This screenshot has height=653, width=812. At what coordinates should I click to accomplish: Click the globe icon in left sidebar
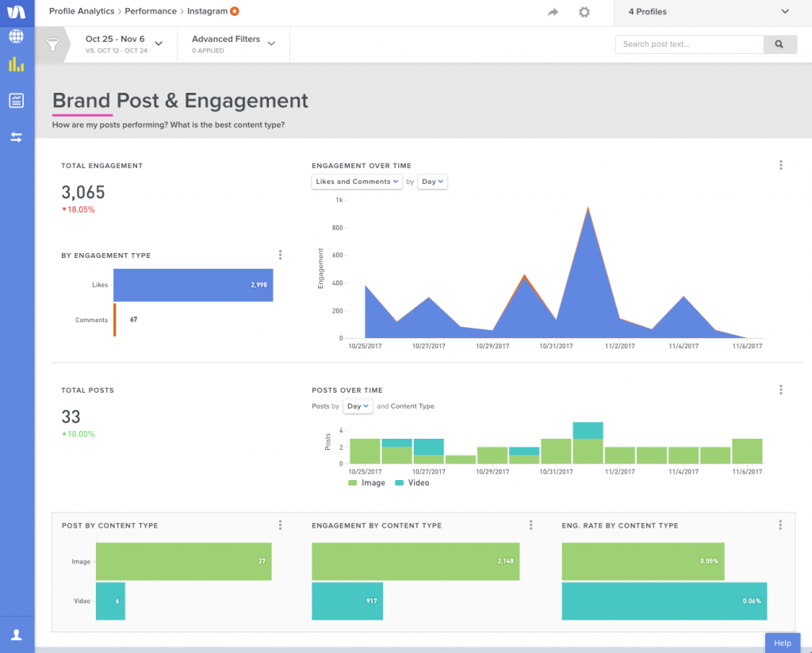(x=16, y=36)
